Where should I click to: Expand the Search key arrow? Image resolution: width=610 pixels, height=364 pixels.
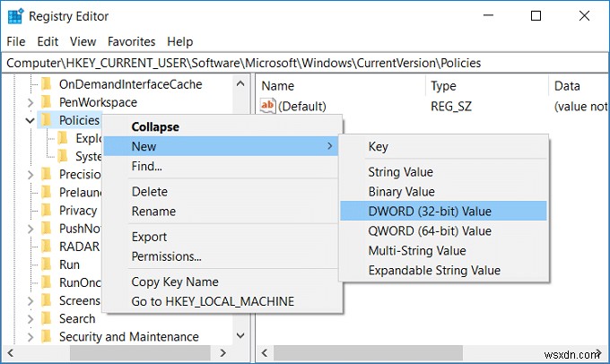coord(30,319)
